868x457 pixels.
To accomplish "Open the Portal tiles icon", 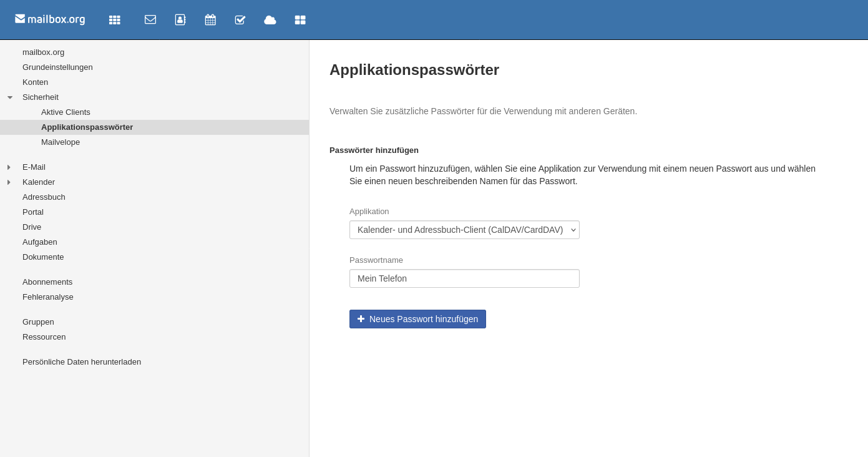I will [300, 20].
